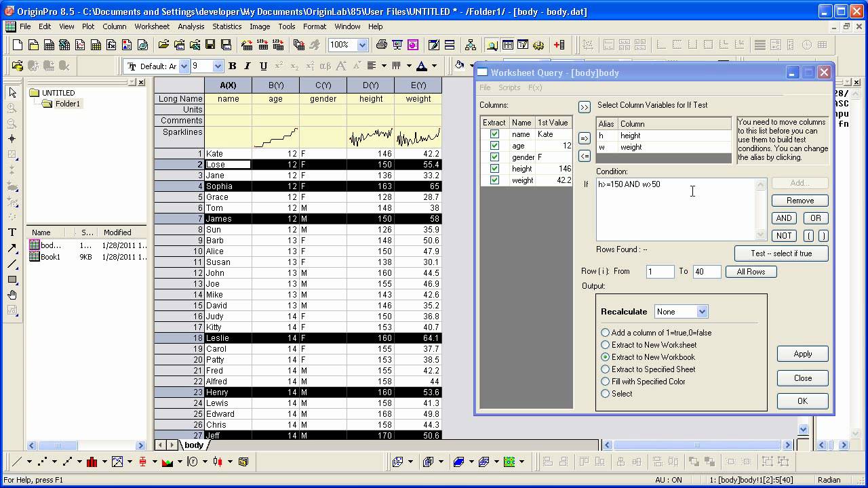Plot an area graph from bottom toolbar
This screenshot has width=868, height=488.
(x=167, y=462)
